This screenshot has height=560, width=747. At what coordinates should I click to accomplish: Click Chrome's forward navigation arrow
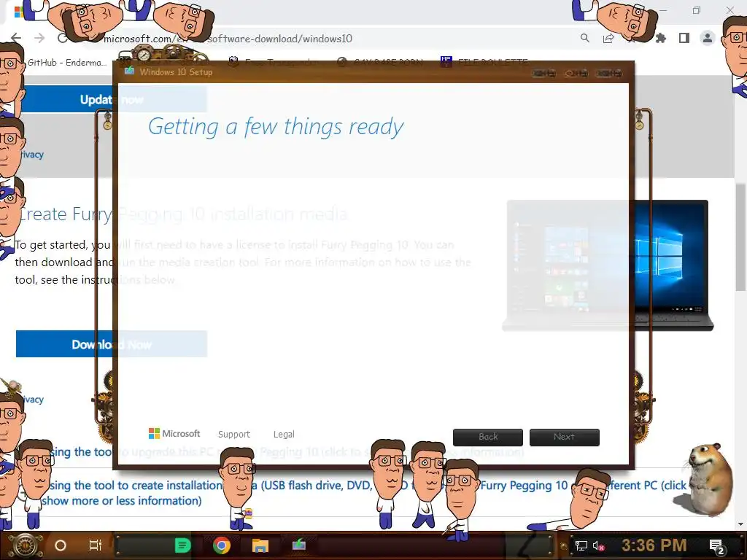pyautogui.click(x=39, y=38)
